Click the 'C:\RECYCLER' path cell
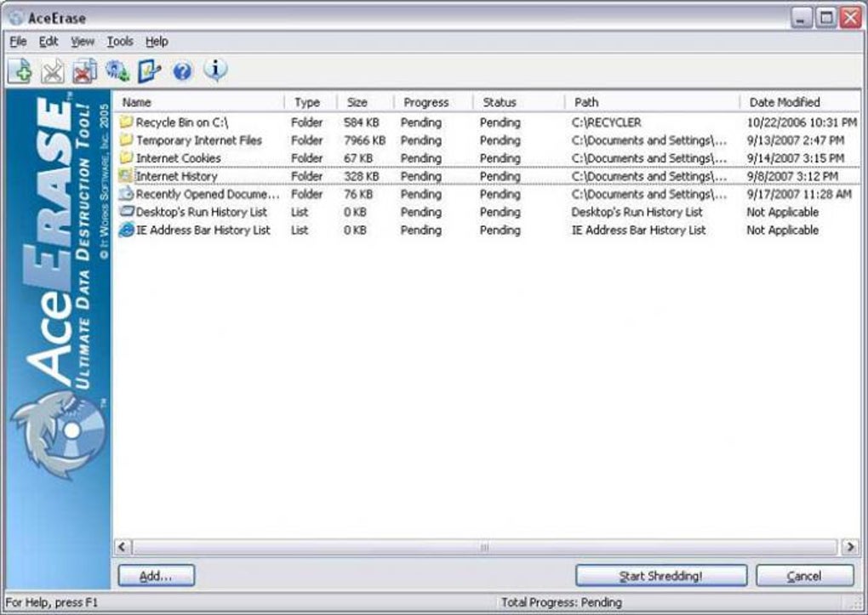 tap(606, 122)
